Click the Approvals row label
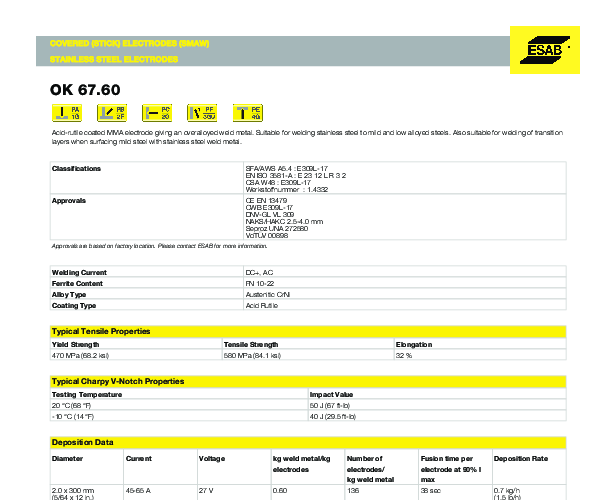Image resolution: width=615 pixels, height=500 pixels. pos(69,201)
